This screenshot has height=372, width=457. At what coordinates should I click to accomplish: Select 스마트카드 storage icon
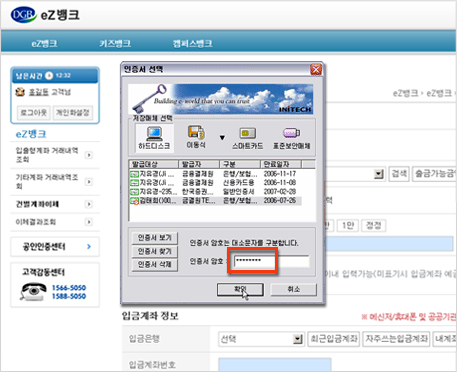248,138
